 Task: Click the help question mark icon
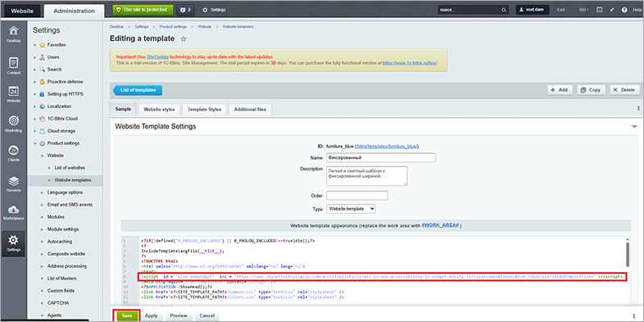(x=624, y=10)
